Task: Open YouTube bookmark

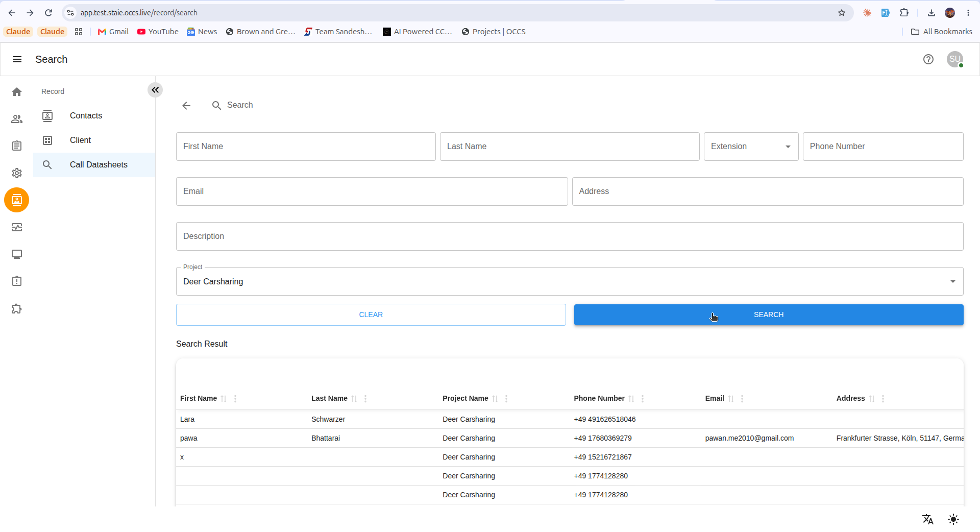Action: (x=158, y=32)
